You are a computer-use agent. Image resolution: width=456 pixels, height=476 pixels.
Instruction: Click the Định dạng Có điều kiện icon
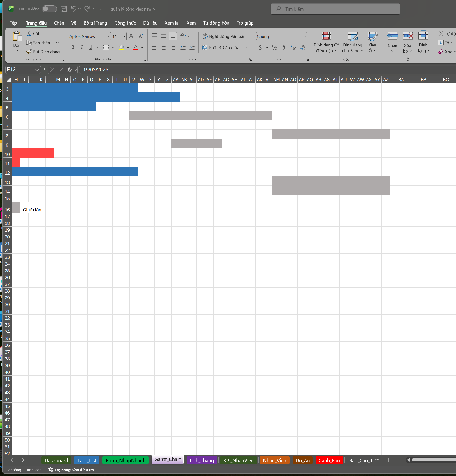(326, 36)
